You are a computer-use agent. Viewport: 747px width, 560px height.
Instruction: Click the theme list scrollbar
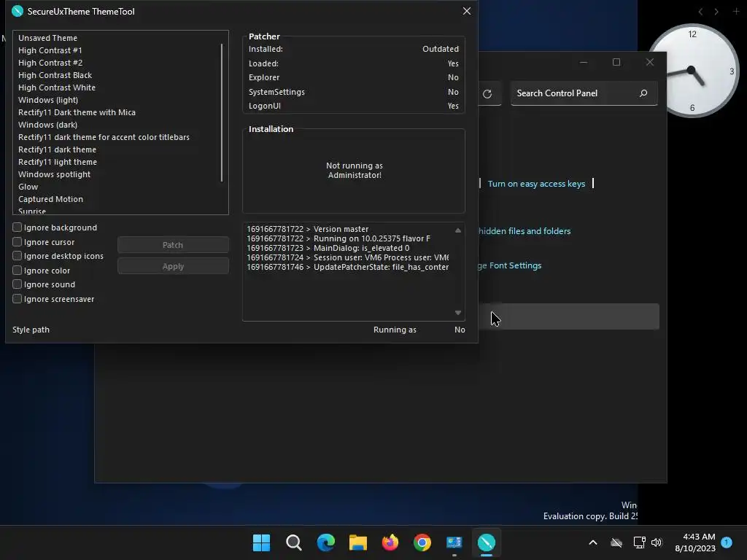(x=222, y=113)
